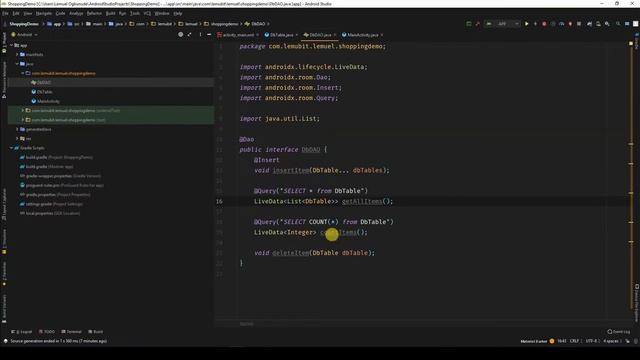Open the File menu
Screen dimensions: 640x360
(5, 13)
